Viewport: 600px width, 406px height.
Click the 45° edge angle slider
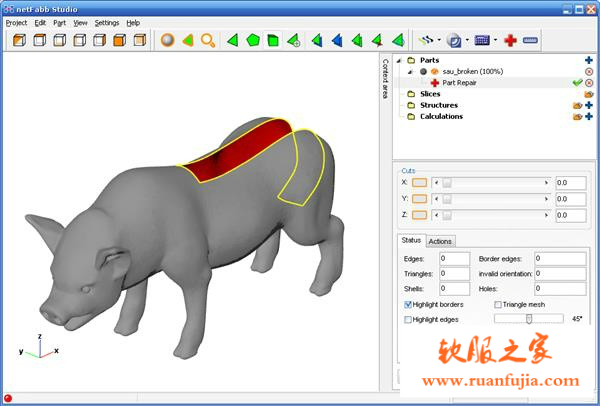click(529, 319)
